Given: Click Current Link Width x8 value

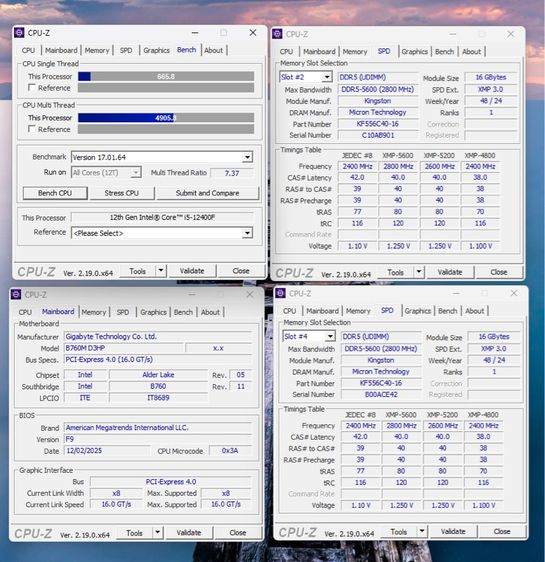Looking at the screenshot, I should 116,493.
